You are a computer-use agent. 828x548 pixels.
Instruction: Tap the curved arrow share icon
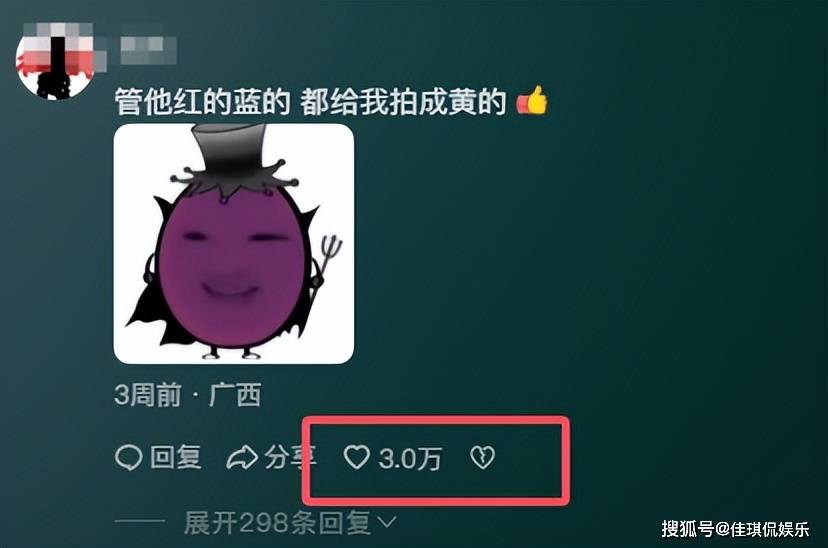click(x=241, y=458)
